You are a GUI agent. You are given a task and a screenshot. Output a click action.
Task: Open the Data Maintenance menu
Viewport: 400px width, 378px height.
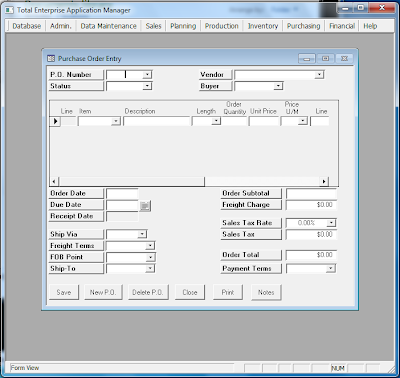[x=108, y=26]
